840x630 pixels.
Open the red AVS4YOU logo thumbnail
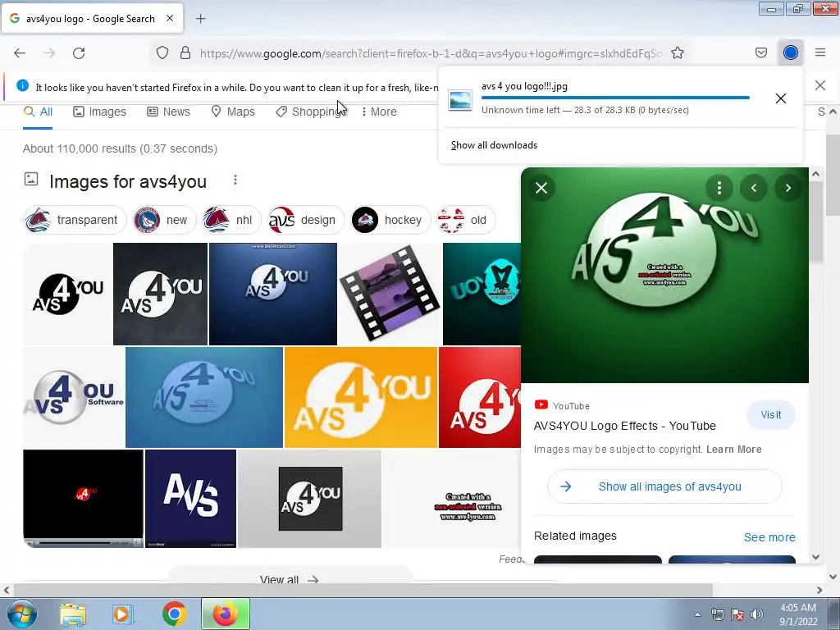479,397
